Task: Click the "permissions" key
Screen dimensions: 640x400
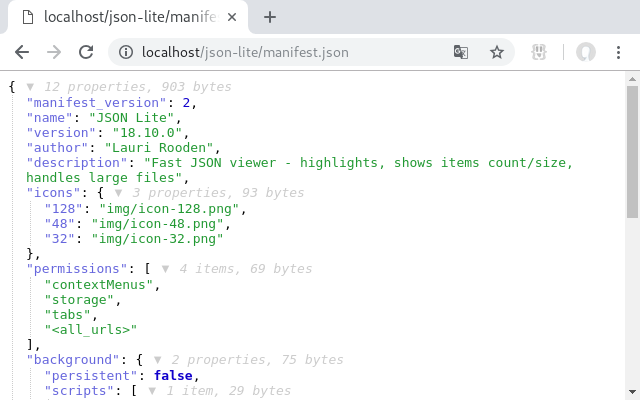Action: coord(77,269)
